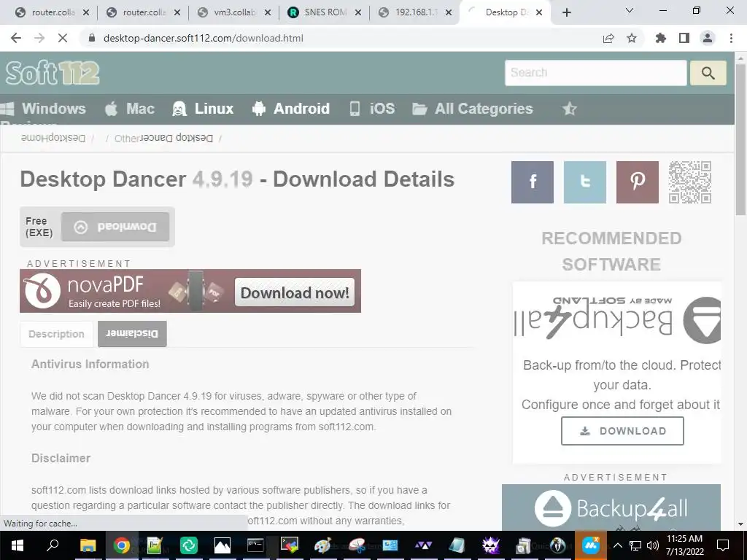This screenshot has height=560, width=747.
Task: Click the network tray icon
Action: pos(635,545)
